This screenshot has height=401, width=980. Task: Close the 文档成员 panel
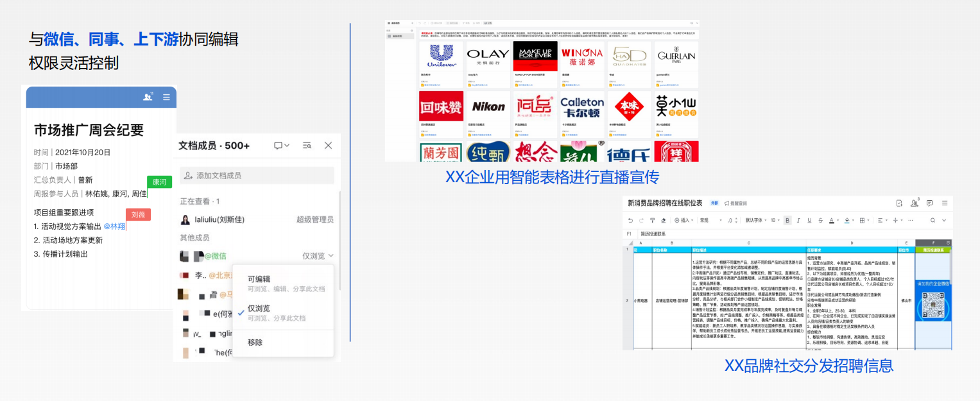coord(328,146)
